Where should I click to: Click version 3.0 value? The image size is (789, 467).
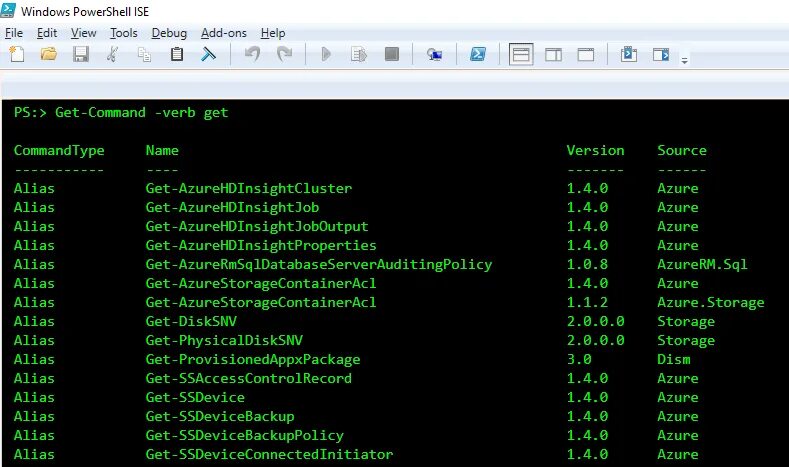click(579, 359)
